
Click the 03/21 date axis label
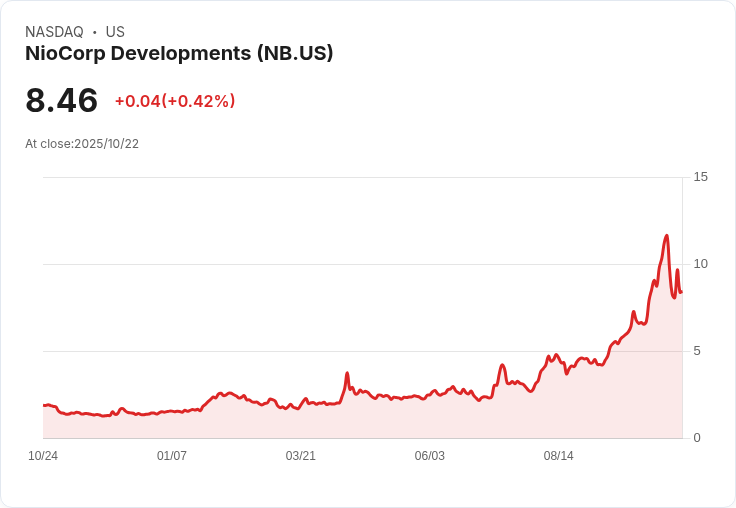coord(300,456)
